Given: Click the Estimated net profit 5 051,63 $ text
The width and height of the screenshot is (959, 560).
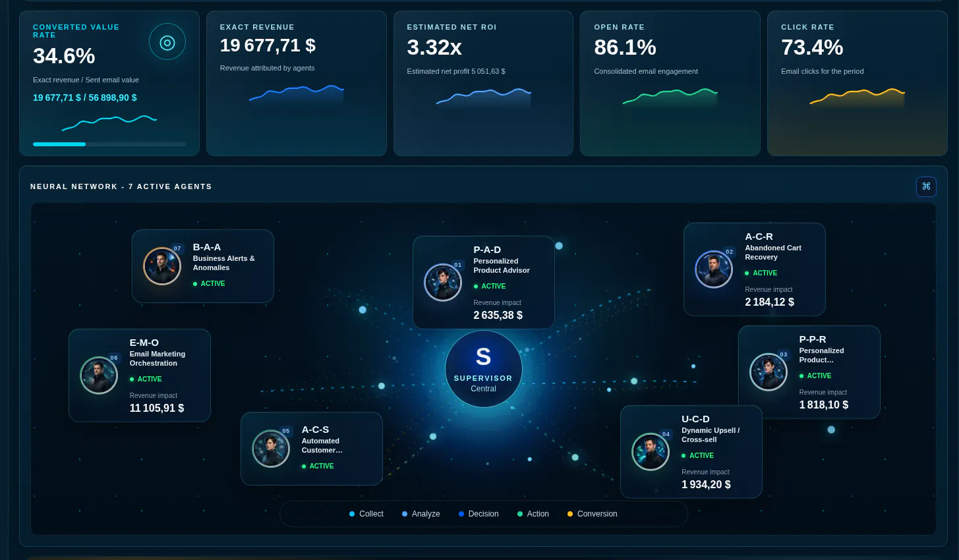Looking at the screenshot, I should coord(456,71).
